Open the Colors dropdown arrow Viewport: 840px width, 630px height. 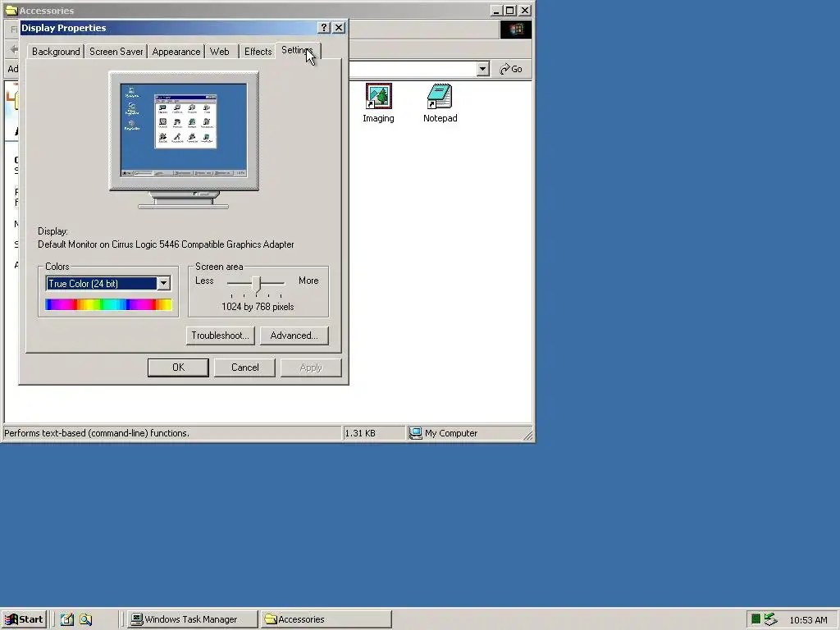[x=164, y=283]
